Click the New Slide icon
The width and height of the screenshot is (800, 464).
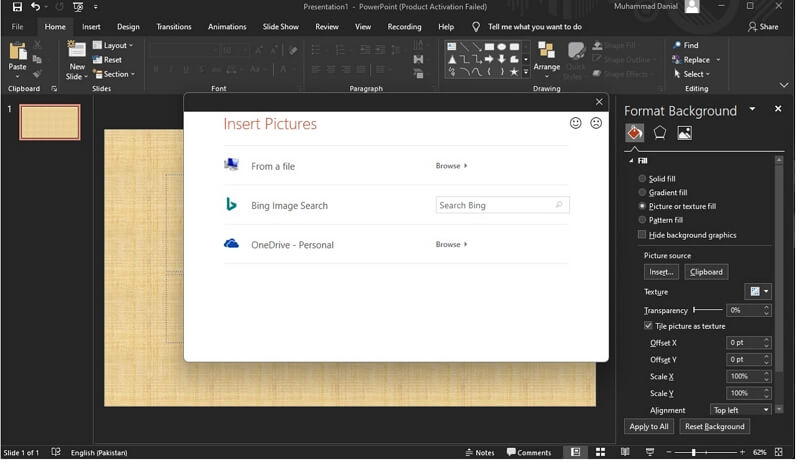77,50
